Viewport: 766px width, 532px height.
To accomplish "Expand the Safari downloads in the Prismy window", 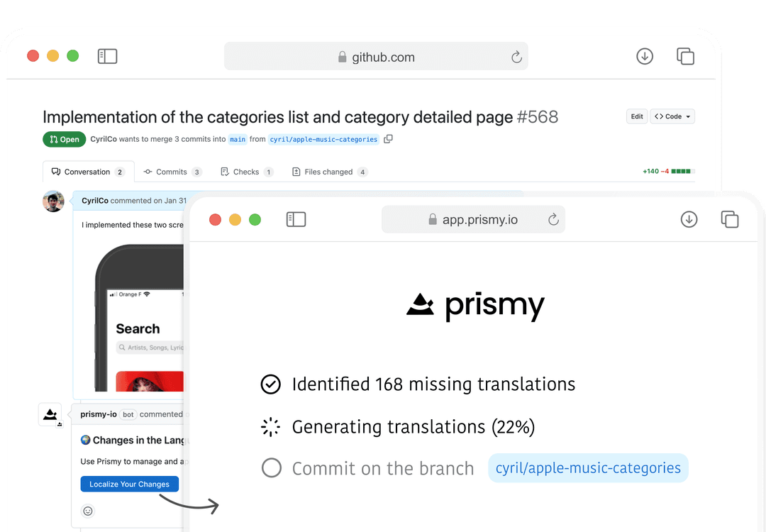I will (x=689, y=220).
